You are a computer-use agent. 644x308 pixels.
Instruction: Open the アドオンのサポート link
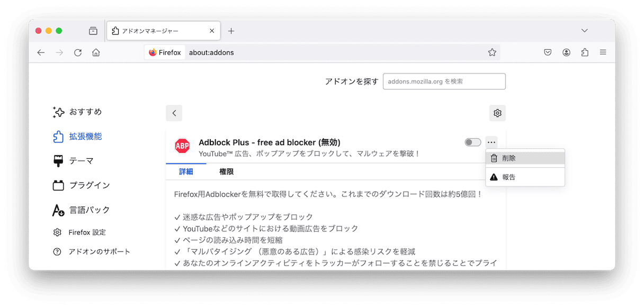pos(99,251)
